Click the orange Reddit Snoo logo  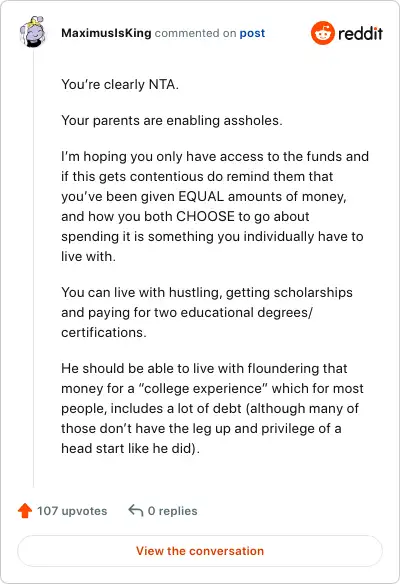[x=323, y=33]
